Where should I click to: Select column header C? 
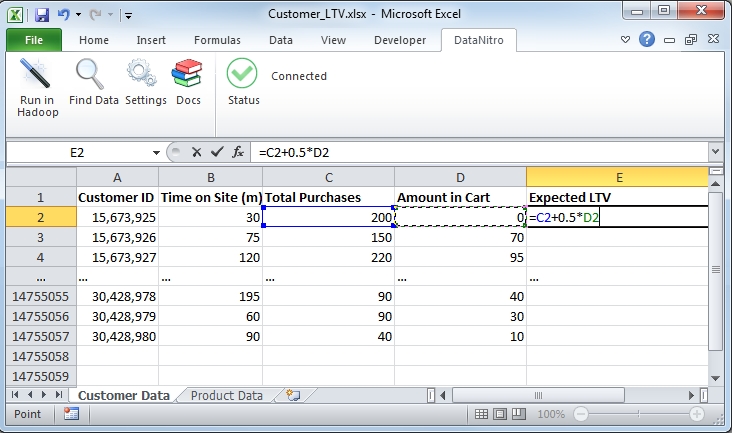[329, 177]
